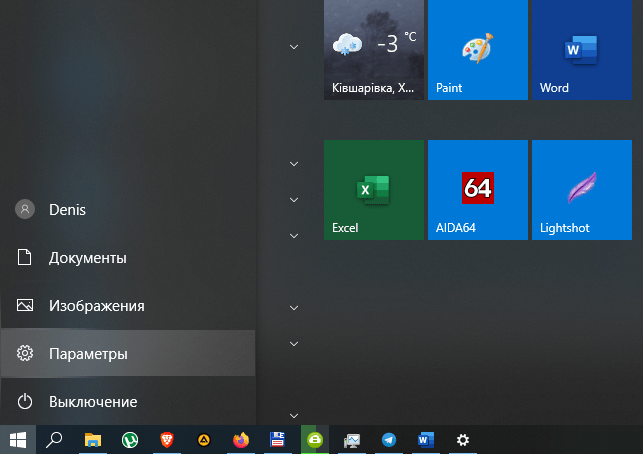Launch the AIDA64 tile
This screenshot has width=643, height=454.
pos(478,190)
